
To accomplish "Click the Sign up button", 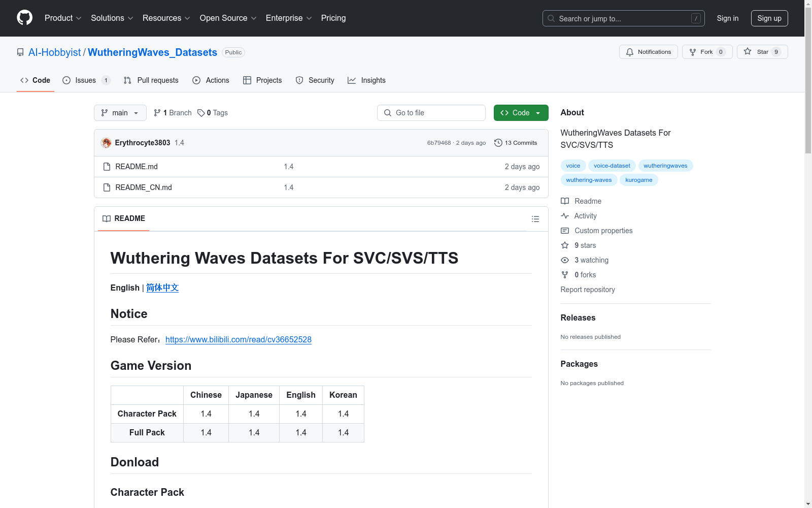I will [x=769, y=18].
